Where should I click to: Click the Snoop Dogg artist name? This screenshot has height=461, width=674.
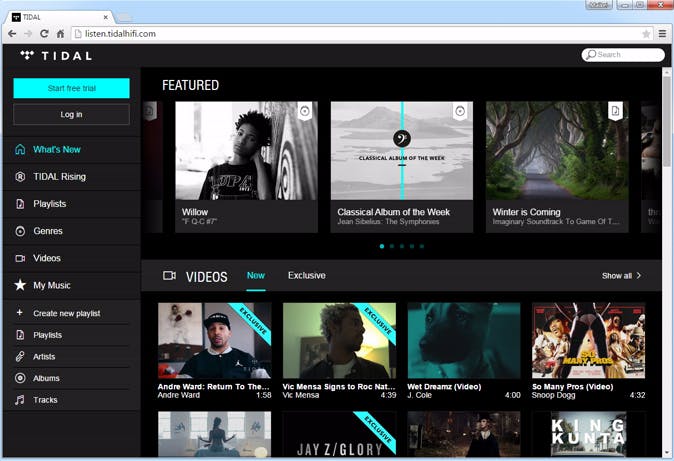point(553,395)
